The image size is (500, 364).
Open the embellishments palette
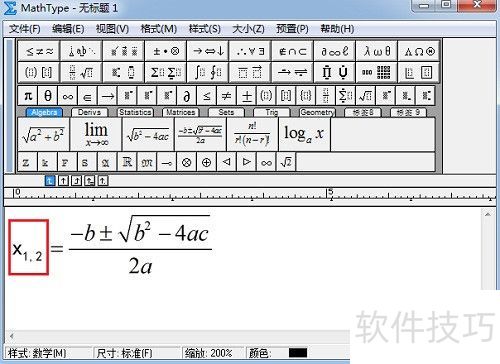124,51
